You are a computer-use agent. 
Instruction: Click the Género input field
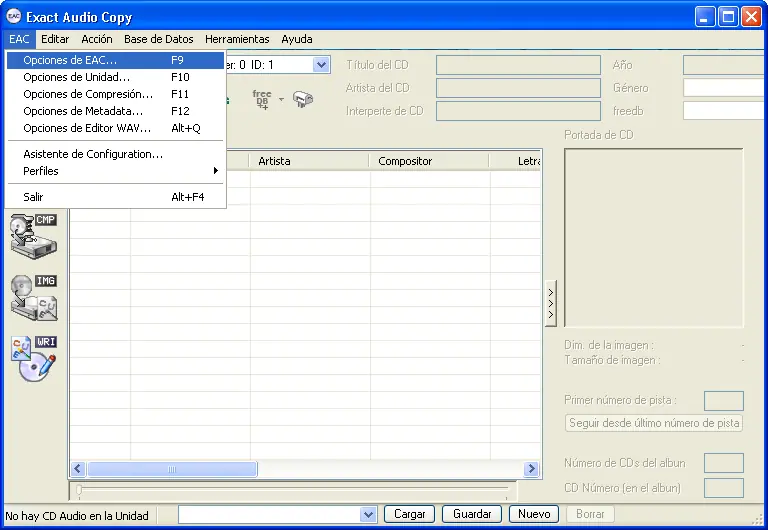pyautogui.click(x=725, y=88)
